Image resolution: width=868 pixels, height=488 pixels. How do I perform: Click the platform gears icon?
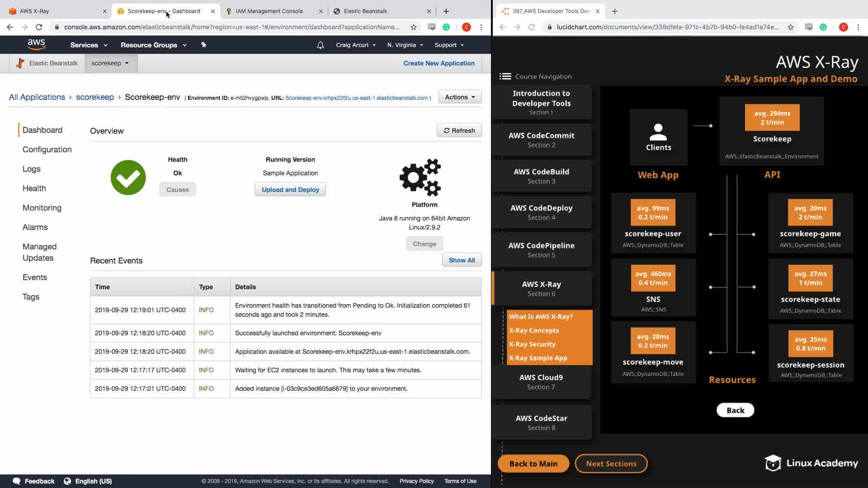[420, 177]
